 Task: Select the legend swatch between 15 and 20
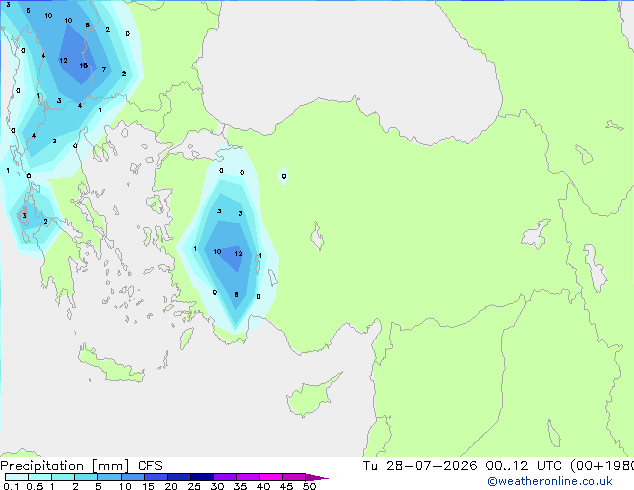[156, 477]
